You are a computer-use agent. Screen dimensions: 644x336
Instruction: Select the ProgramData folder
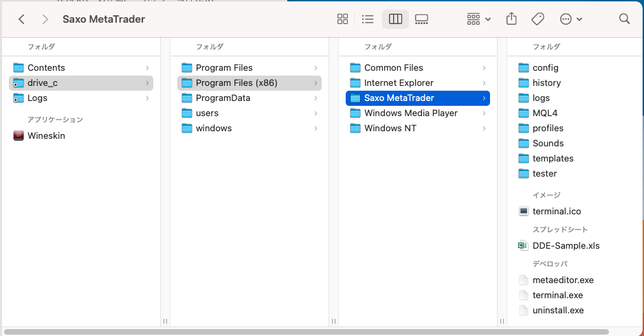[x=249, y=98]
